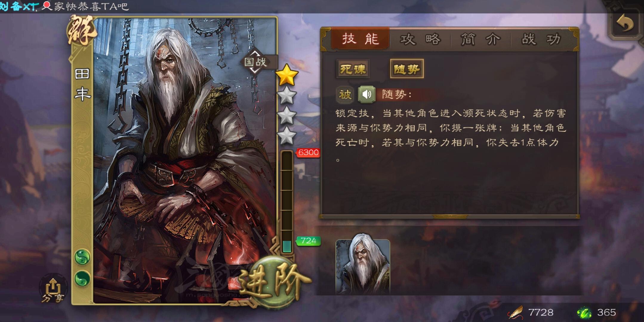Viewport: 644px width, 322px height.
Task: Select the 死谏 skill button
Action: coord(353,69)
